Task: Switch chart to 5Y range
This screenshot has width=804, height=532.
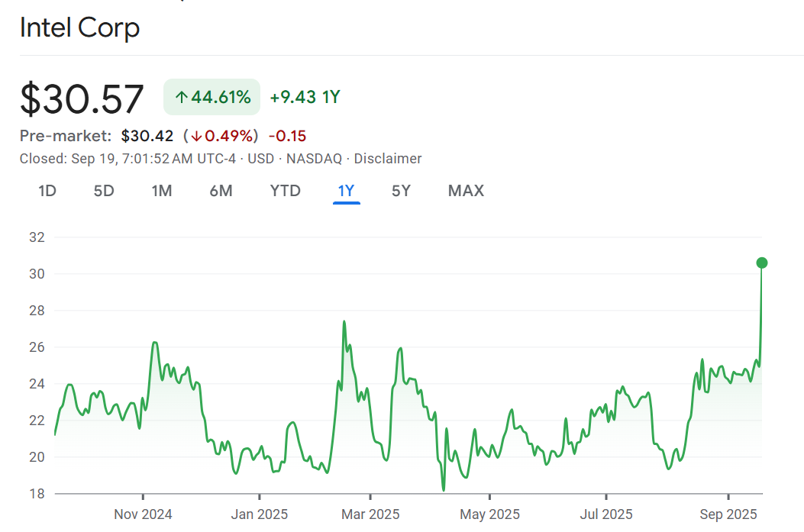Action: [401, 191]
